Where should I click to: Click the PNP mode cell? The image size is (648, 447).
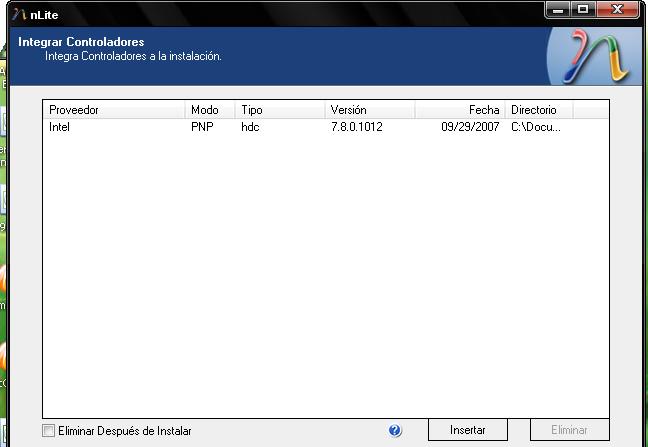(202, 127)
